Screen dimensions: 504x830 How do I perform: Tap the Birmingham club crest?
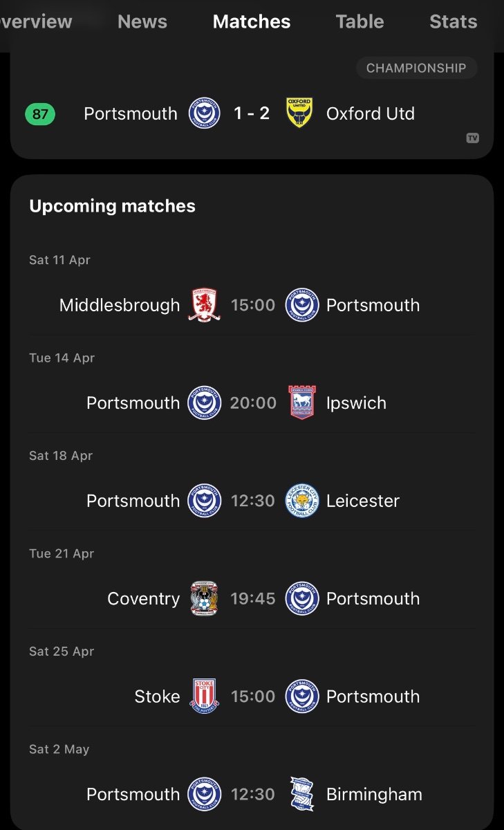302,794
